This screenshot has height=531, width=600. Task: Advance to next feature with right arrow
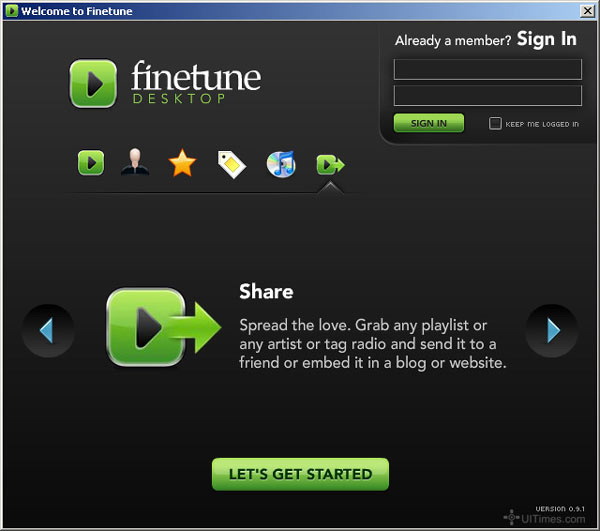pyautogui.click(x=551, y=331)
